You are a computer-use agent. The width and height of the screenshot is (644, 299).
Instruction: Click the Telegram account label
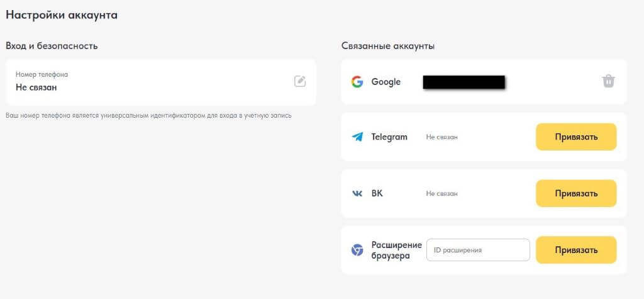(x=389, y=137)
